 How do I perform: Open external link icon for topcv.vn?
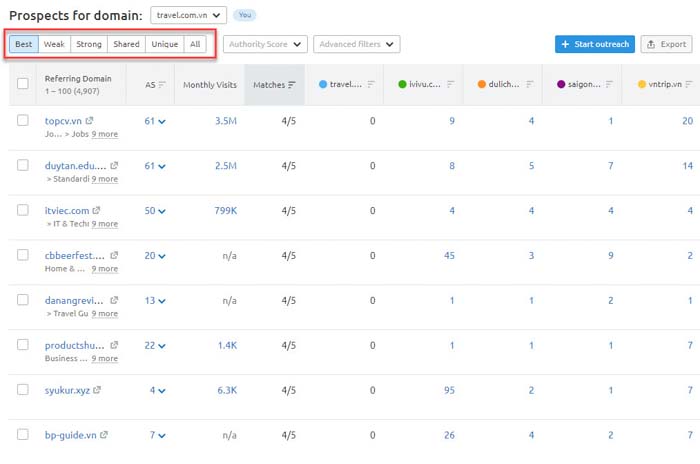pyautogui.click(x=89, y=121)
